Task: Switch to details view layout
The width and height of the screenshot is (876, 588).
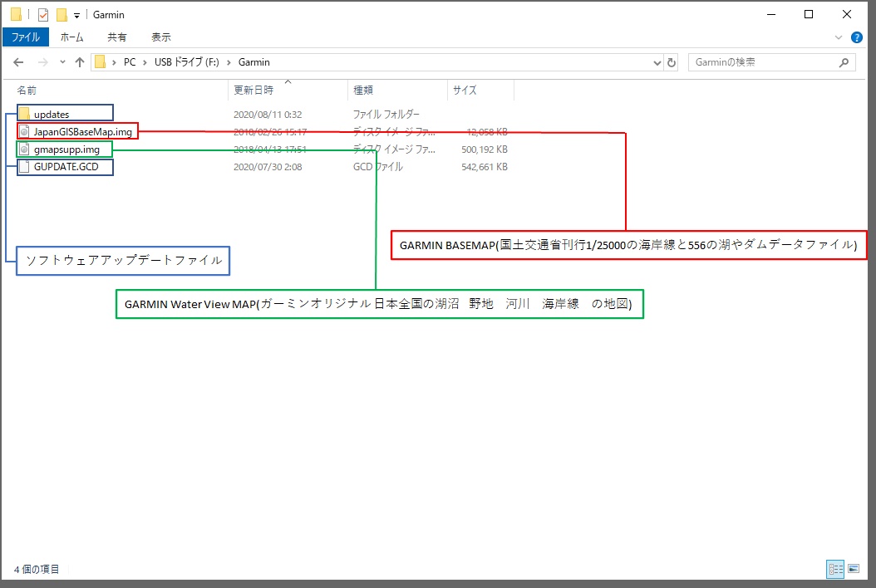Action: (x=836, y=569)
